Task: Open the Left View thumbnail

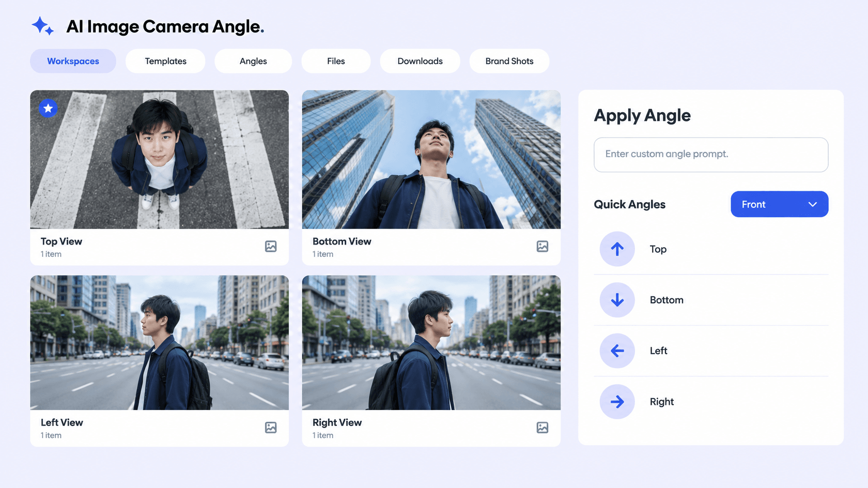Action: [x=159, y=343]
